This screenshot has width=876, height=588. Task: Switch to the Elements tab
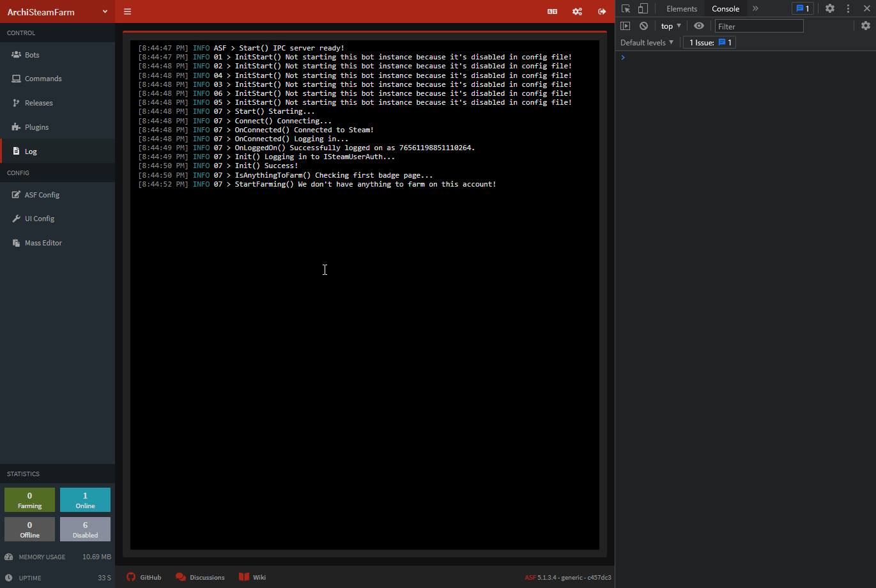(681, 8)
